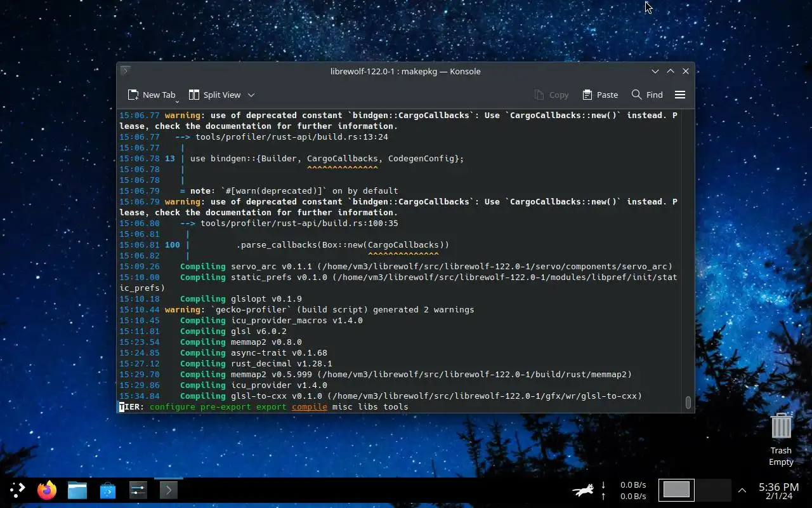Expand the Split View dropdown chevron
This screenshot has height=508, width=812.
click(x=251, y=95)
